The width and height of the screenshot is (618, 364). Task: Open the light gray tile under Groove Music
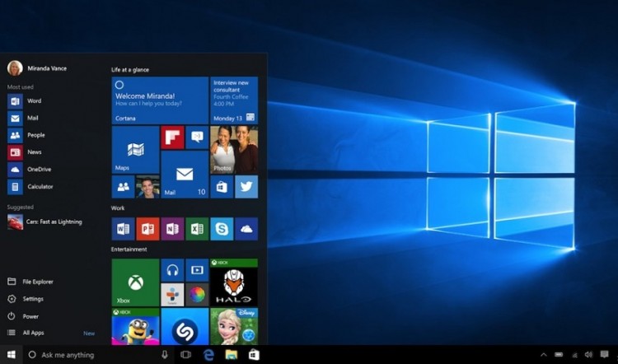(x=172, y=295)
